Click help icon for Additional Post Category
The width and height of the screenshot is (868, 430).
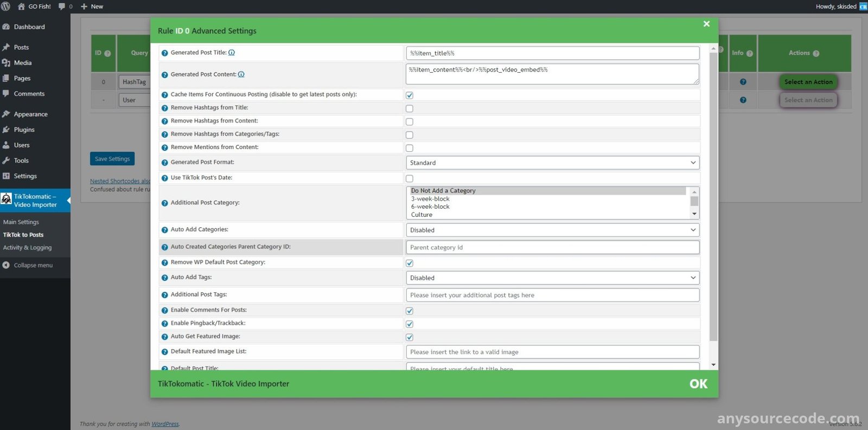(x=165, y=203)
